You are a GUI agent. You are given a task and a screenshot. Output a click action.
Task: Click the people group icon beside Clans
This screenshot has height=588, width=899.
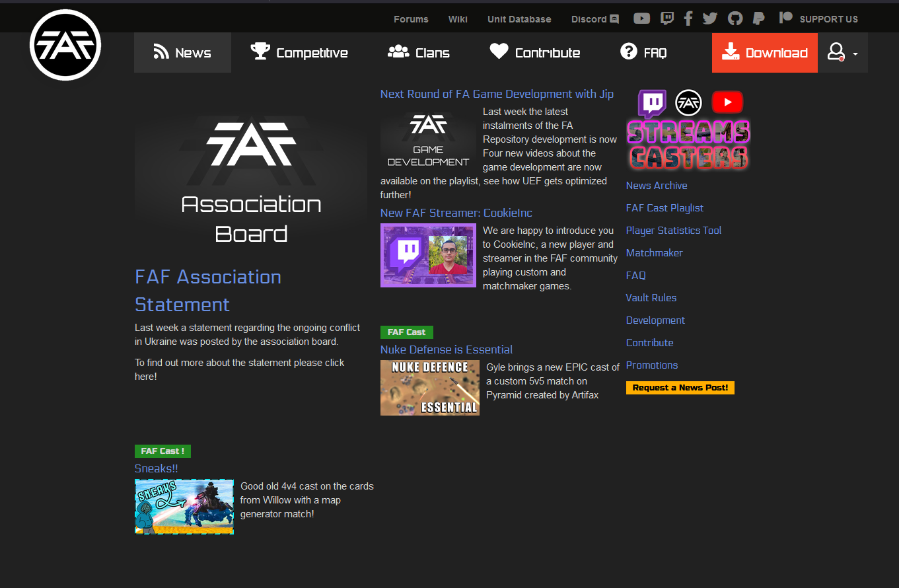[398, 52]
